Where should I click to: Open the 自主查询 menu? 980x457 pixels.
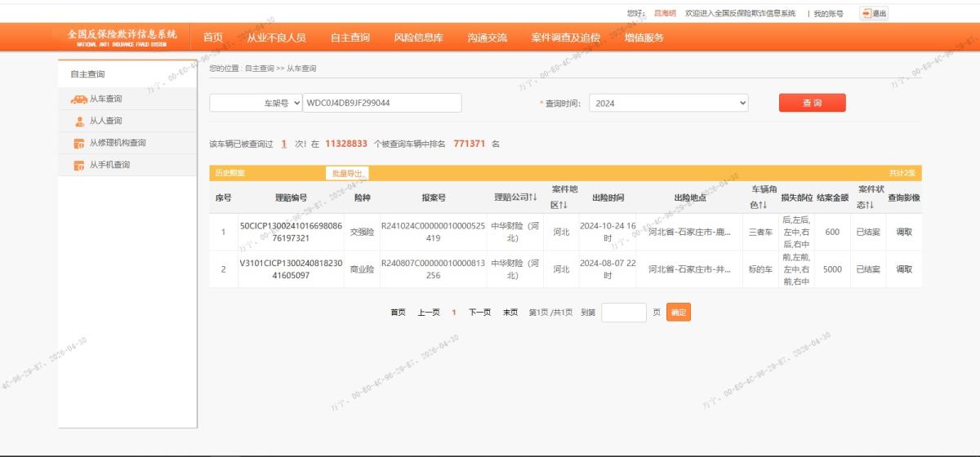pos(350,38)
